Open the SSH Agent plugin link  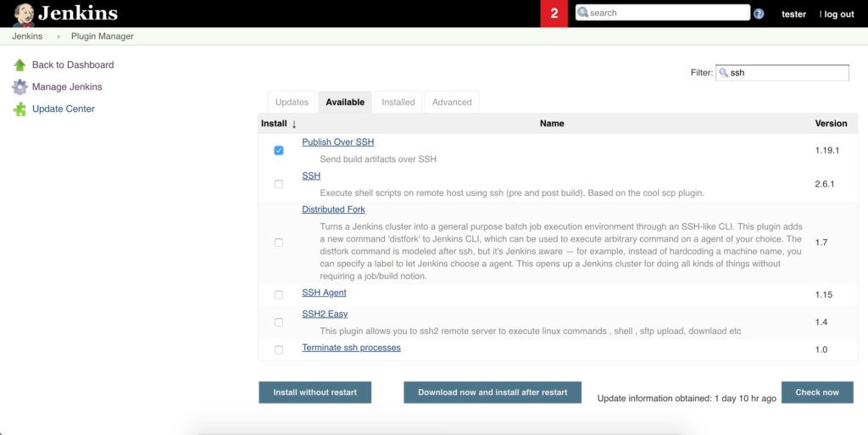pos(324,293)
